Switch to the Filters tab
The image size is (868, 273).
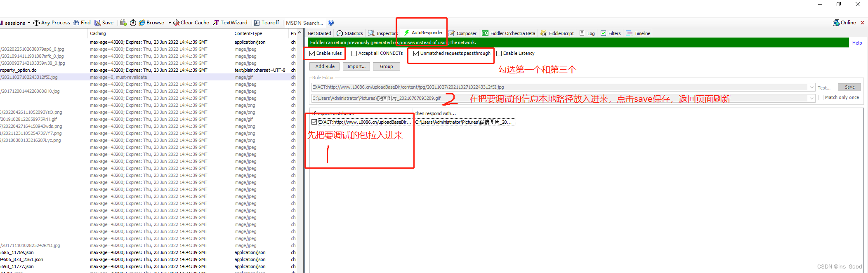(x=611, y=33)
